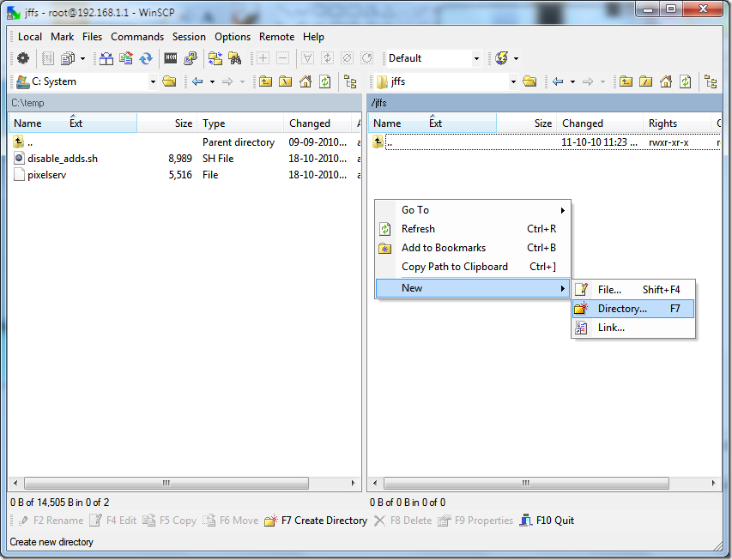Click the Synchronize blue-arrows toolbar icon
This screenshot has width=732, height=560.
click(143, 58)
